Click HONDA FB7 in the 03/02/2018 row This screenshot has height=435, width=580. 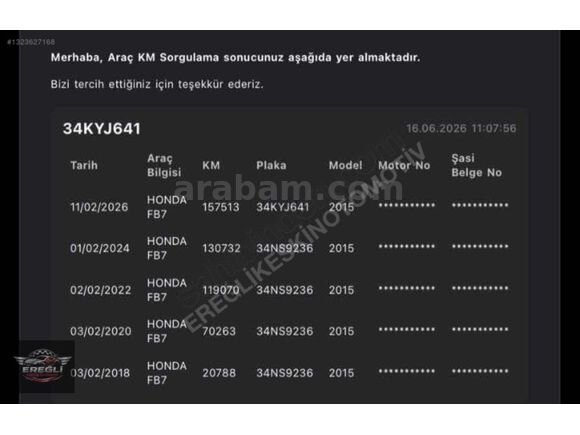click(x=167, y=373)
